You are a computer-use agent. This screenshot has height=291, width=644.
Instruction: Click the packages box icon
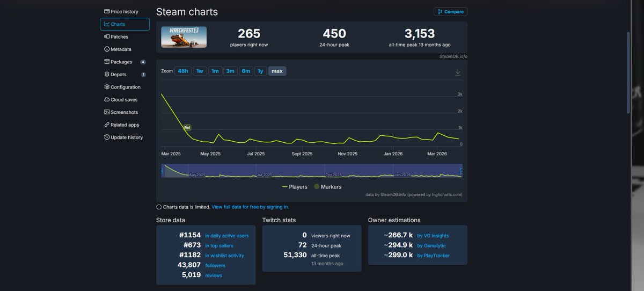coord(107,62)
